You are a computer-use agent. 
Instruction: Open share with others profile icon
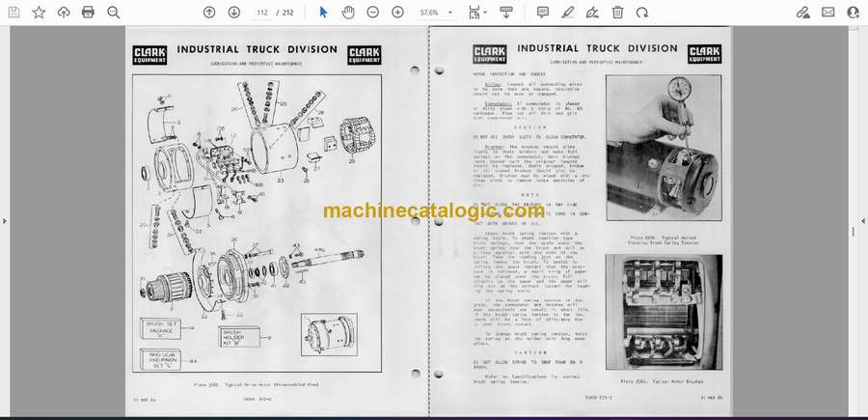(854, 13)
